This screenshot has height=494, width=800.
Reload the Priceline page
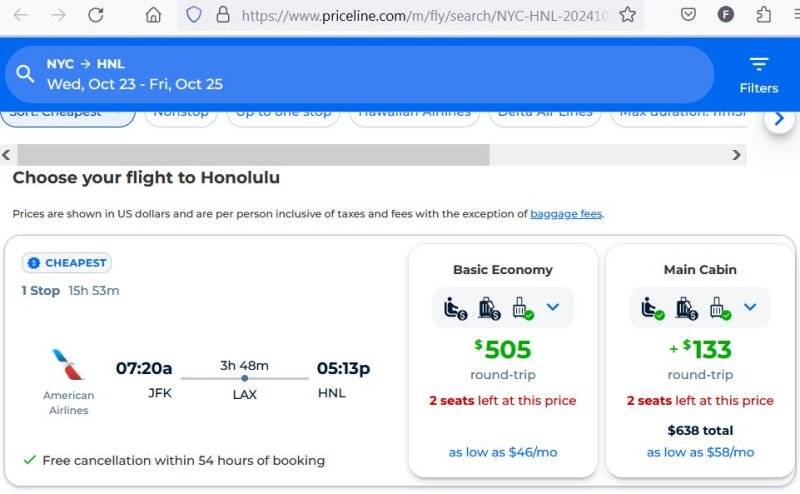96,15
